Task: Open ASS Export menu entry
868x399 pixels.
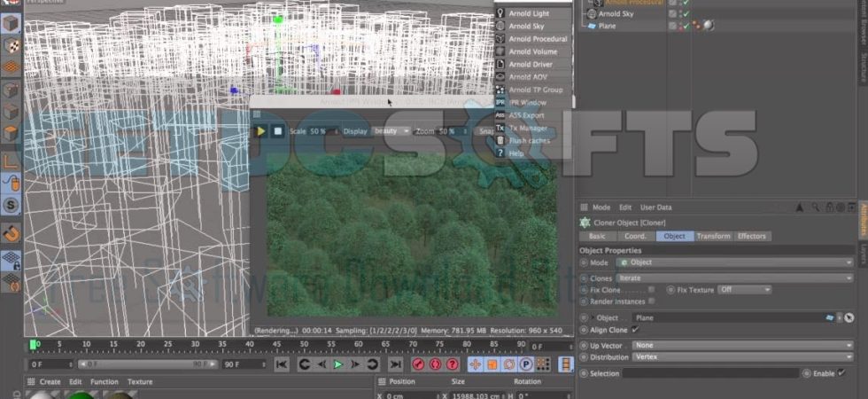Action: pyautogui.click(x=526, y=115)
